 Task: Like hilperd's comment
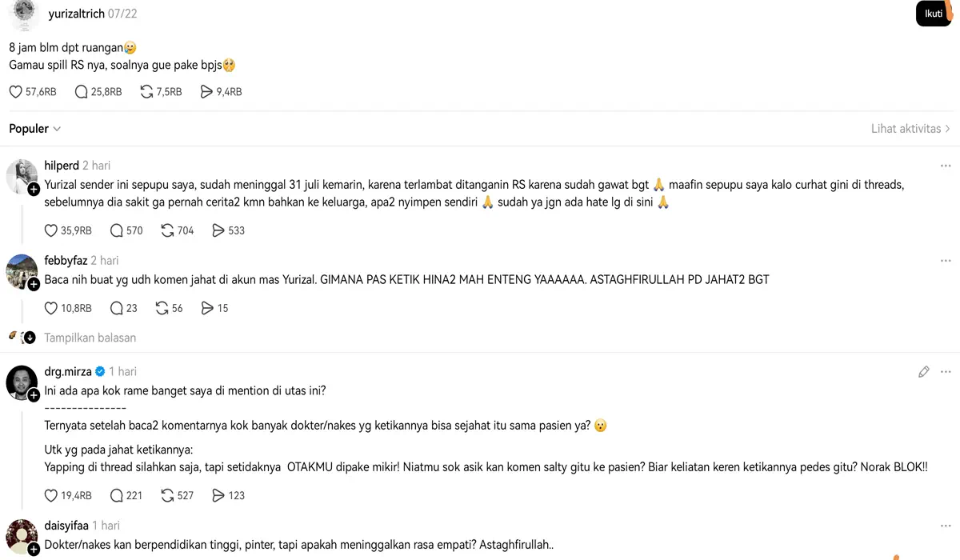[51, 230]
